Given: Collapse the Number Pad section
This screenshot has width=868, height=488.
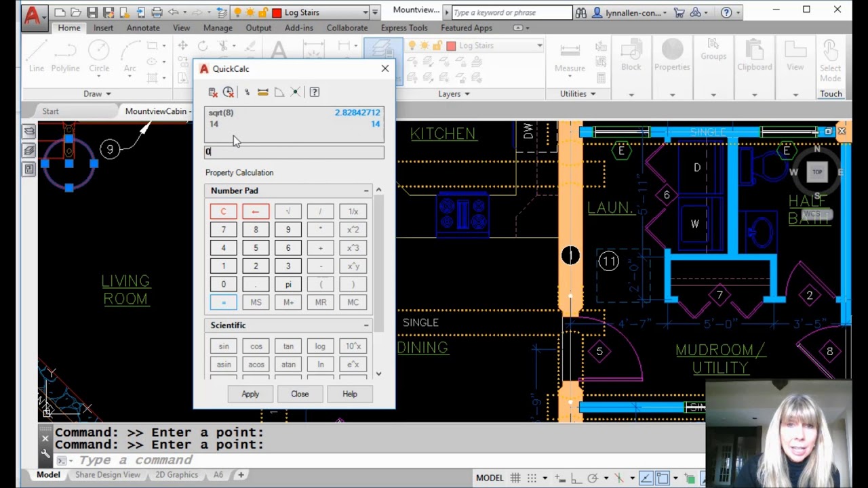Looking at the screenshot, I should [366, 191].
